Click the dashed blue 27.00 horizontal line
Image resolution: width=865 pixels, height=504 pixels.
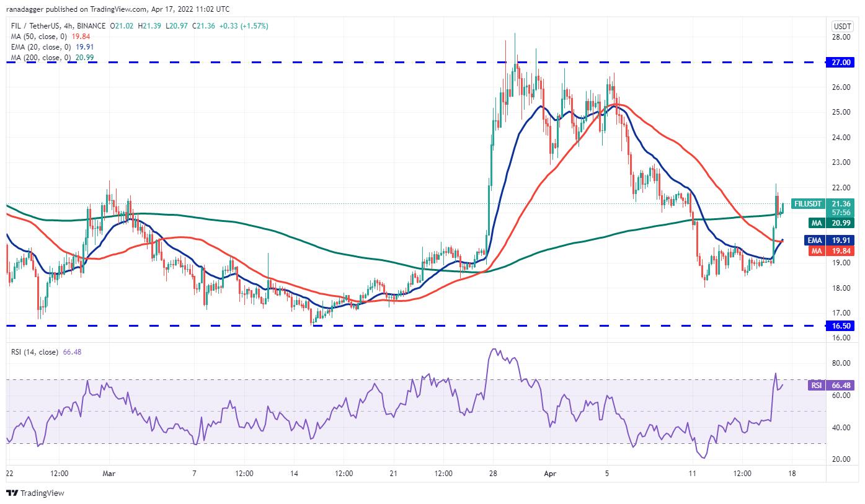click(415, 63)
